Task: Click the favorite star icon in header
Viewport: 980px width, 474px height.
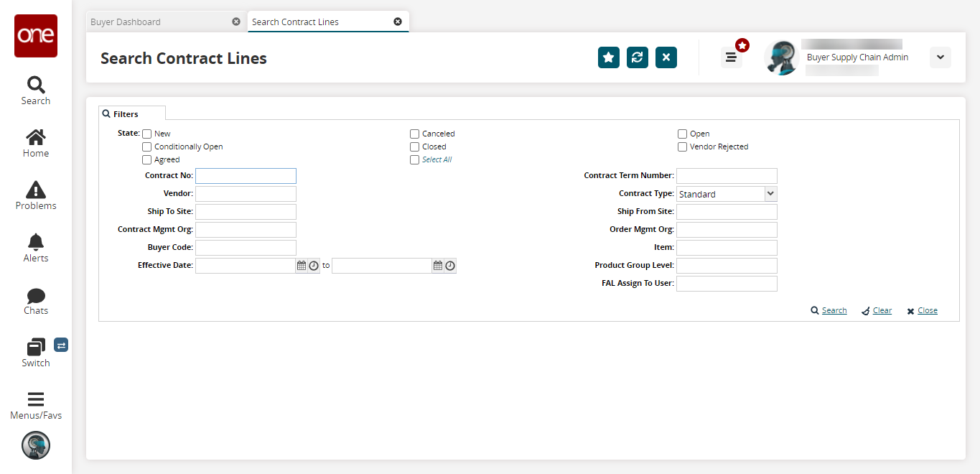Action: tap(608, 57)
